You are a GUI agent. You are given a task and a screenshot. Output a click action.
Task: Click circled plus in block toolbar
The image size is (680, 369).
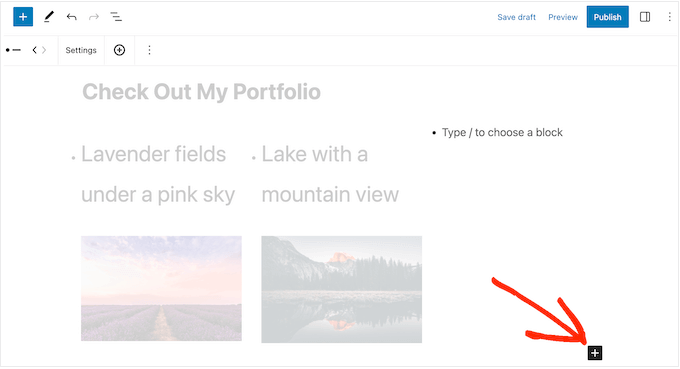tap(119, 50)
